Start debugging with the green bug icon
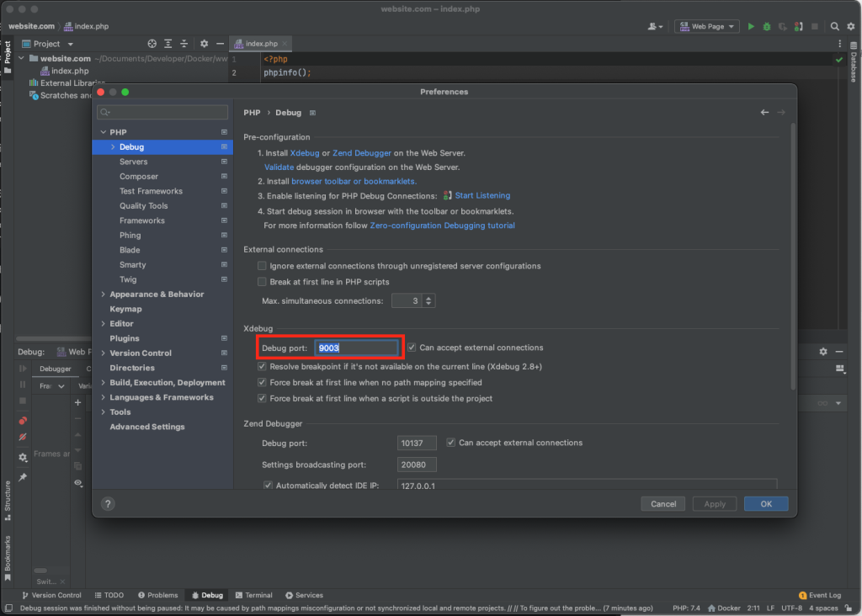This screenshot has height=616, width=862. coord(767,26)
